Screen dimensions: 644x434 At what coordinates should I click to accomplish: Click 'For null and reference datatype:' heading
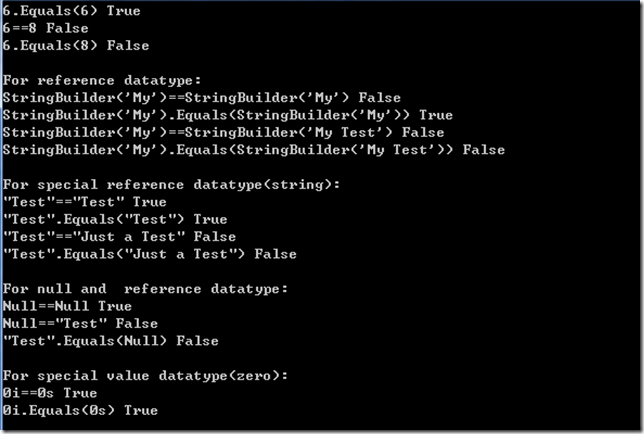[145, 289]
